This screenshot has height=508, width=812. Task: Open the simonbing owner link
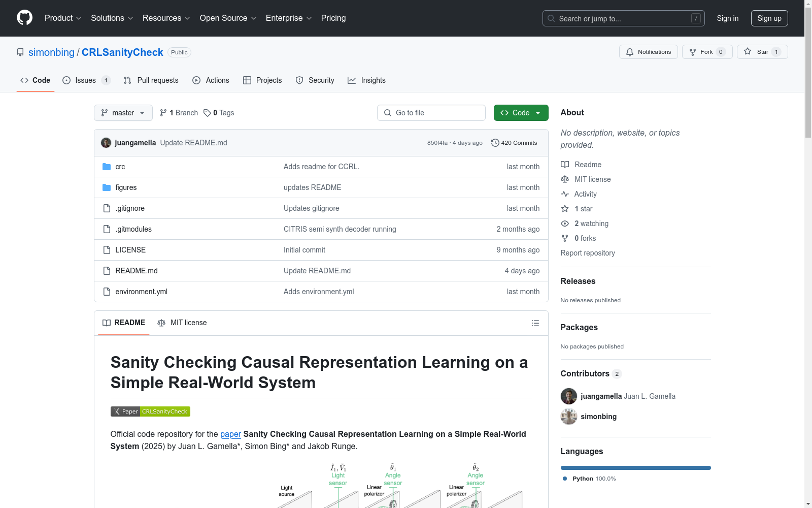pos(51,52)
